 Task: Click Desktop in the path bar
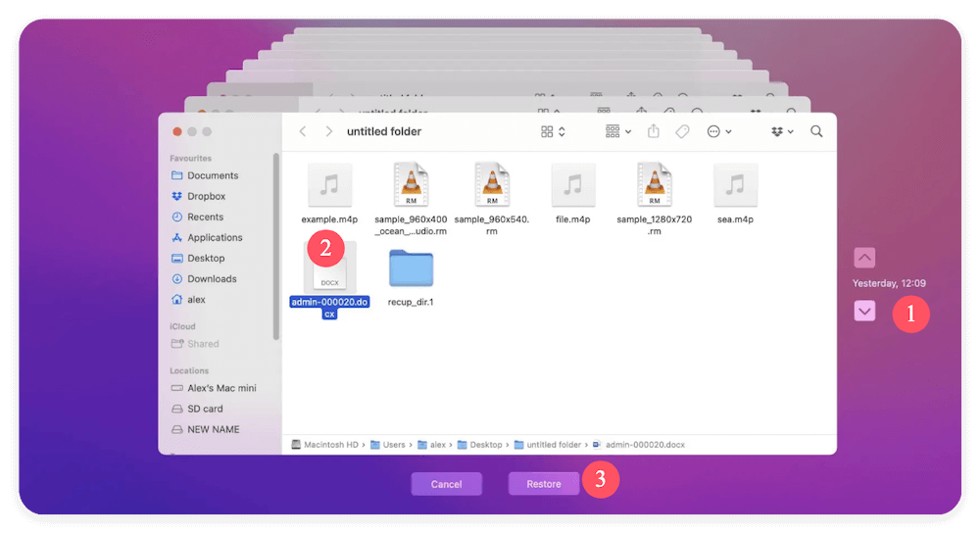[x=479, y=445]
